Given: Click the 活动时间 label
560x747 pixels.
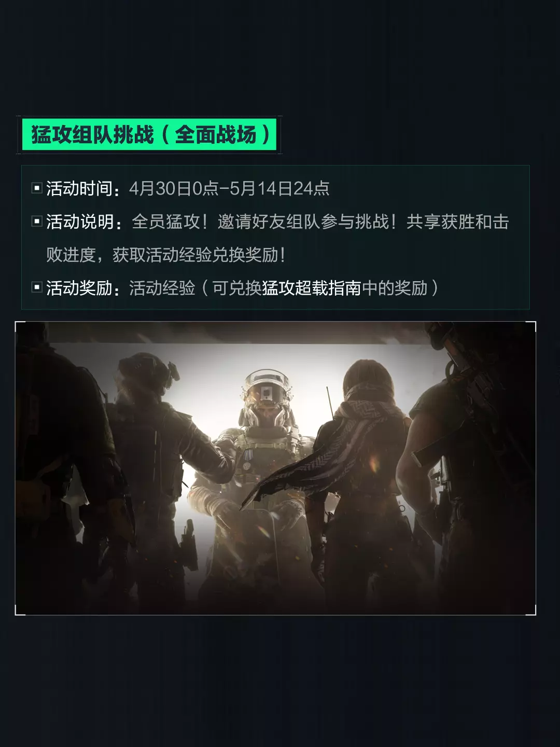Looking at the screenshot, I should pyautogui.click(x=79, y=188).
